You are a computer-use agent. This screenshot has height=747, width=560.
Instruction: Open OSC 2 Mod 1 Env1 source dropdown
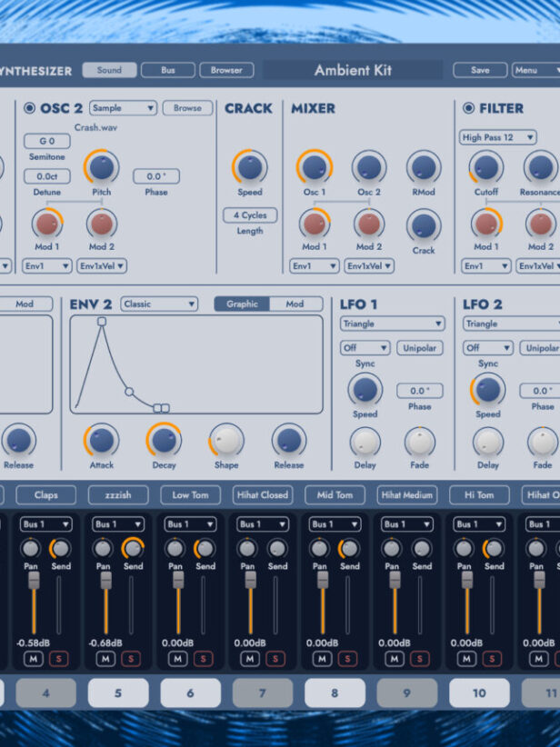[x=46, y=266]
